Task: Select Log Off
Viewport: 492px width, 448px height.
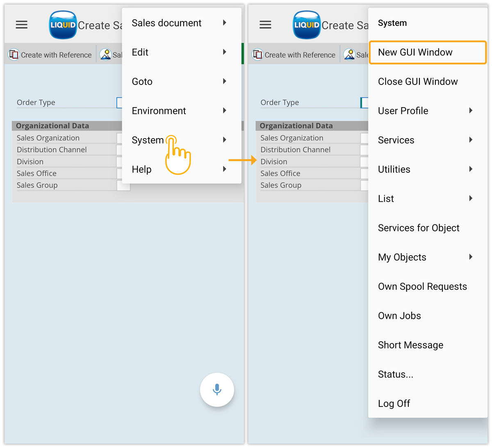Action: click(428, 403)
